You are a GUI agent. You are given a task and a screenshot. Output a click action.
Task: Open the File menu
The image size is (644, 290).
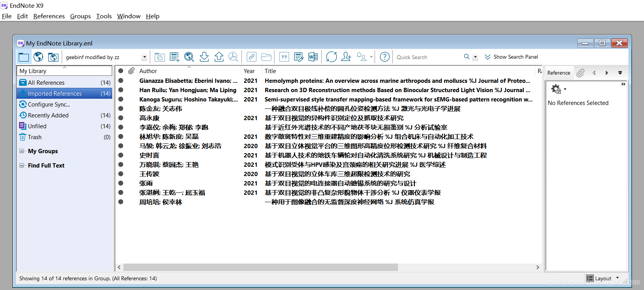point(7,16)
